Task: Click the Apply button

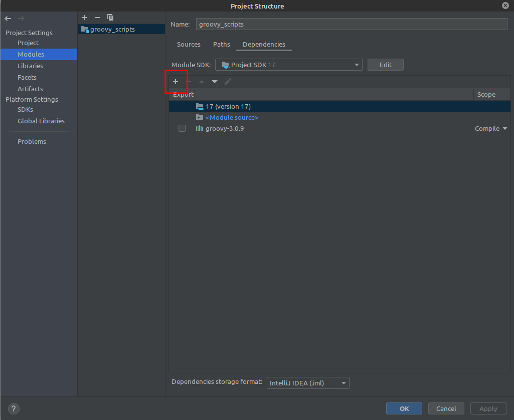Action: coord(488,408)
